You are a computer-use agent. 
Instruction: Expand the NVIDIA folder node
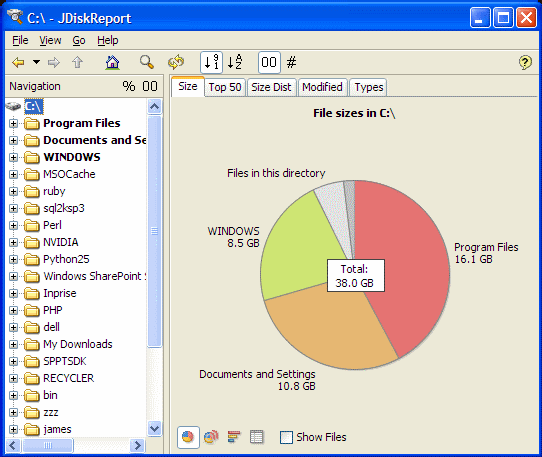click(13, 242)
